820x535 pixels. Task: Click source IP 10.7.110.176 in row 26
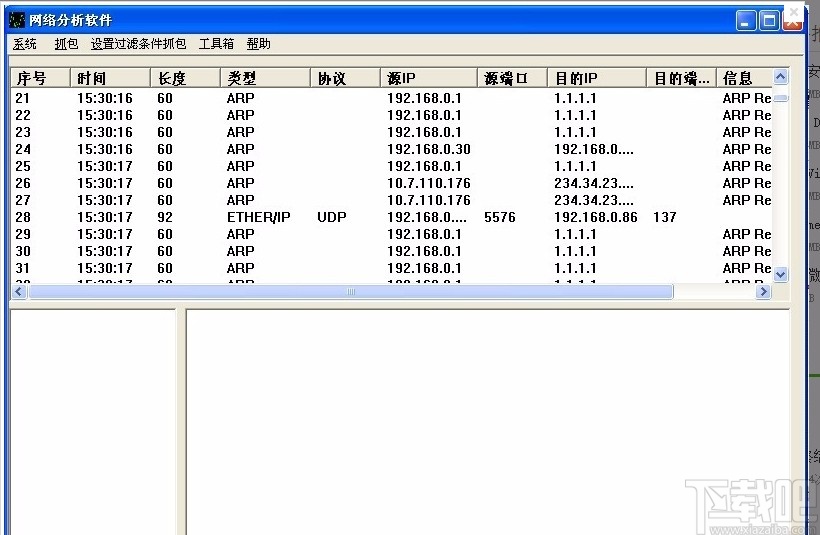[x=429, y=183]
